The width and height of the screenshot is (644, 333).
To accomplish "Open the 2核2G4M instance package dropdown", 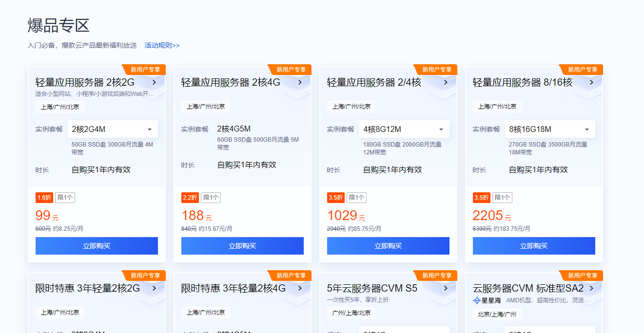I will coord(113,129).
